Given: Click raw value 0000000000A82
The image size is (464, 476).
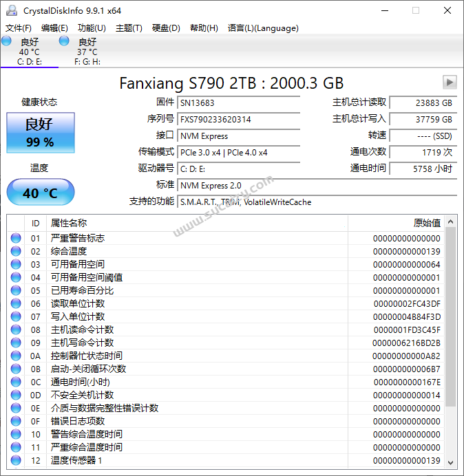Looking at the screenshot, I should 407,356.
